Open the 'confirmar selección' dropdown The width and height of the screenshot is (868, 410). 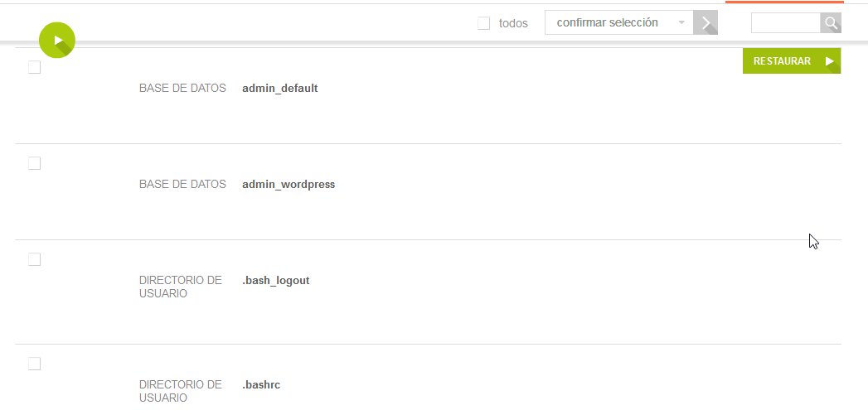619,22
